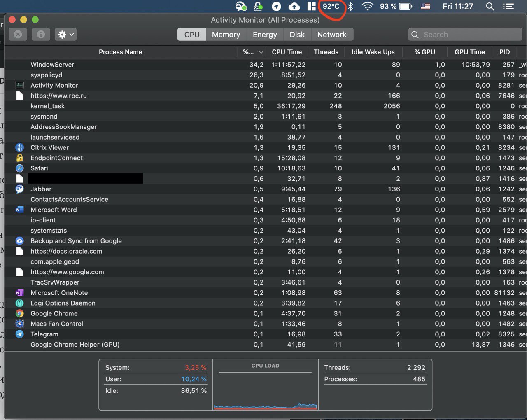Select the com.apple.geod process

click(266, 261)
